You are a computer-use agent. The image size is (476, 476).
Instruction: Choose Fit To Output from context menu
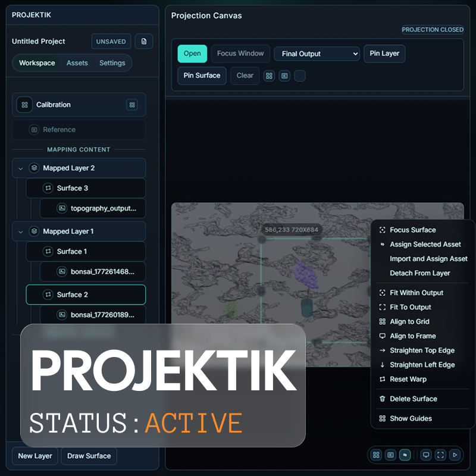pyautogui.click(x=410, y=307)
